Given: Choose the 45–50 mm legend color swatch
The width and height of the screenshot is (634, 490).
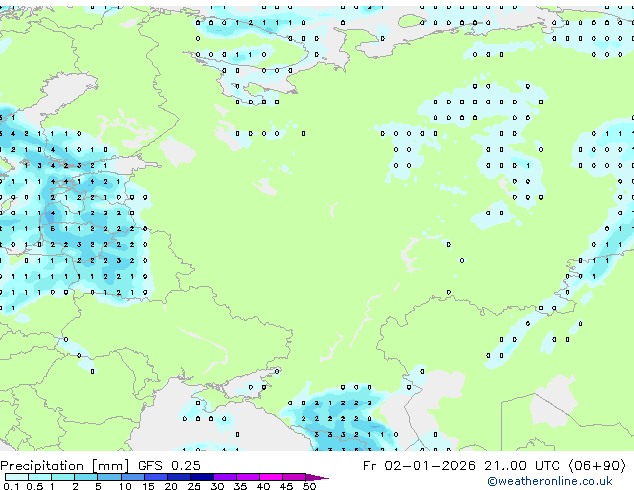Looking at the screenshot, I should point(294,477).
